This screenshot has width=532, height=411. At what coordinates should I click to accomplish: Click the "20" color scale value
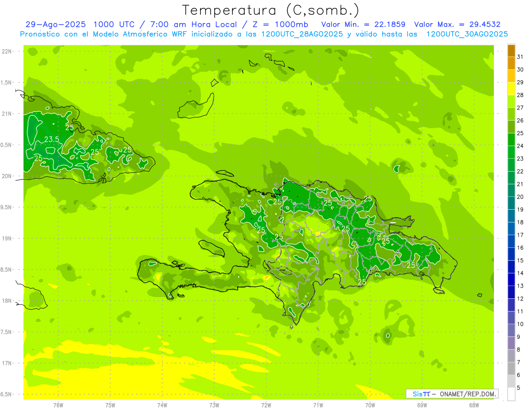(x=520, y=197)
